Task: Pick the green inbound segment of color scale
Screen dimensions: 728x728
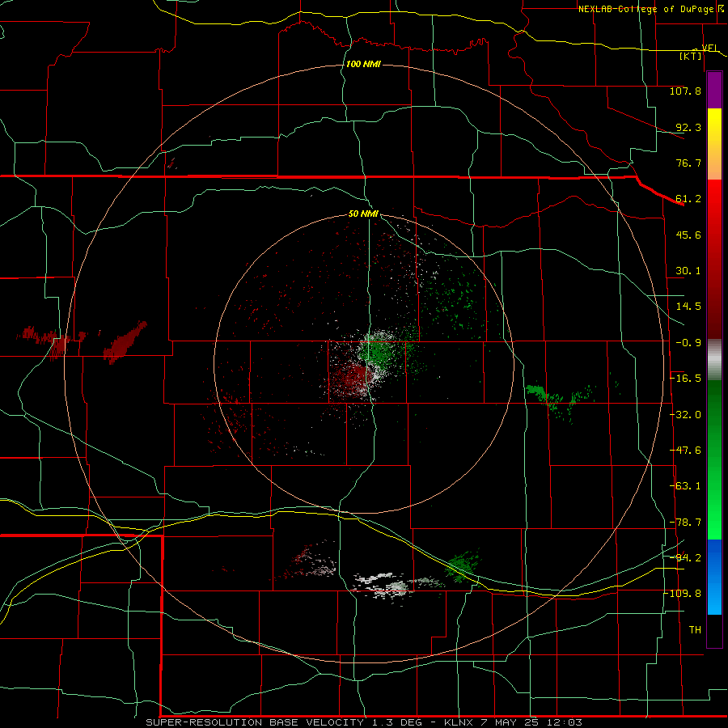Action: click(714, 459)
